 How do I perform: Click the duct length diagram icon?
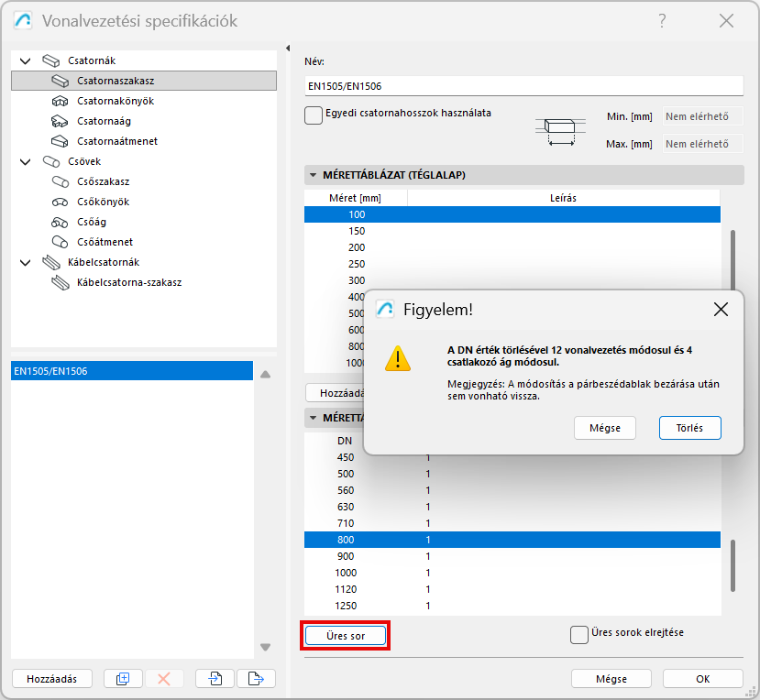click(x=560, y=131)
